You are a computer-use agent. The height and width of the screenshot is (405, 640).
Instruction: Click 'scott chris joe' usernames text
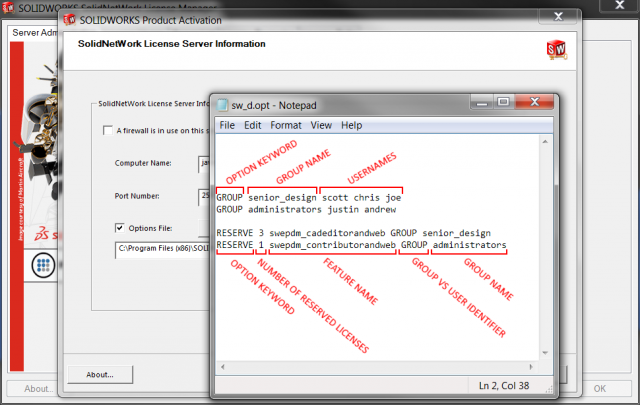click(x=362, y=198)
